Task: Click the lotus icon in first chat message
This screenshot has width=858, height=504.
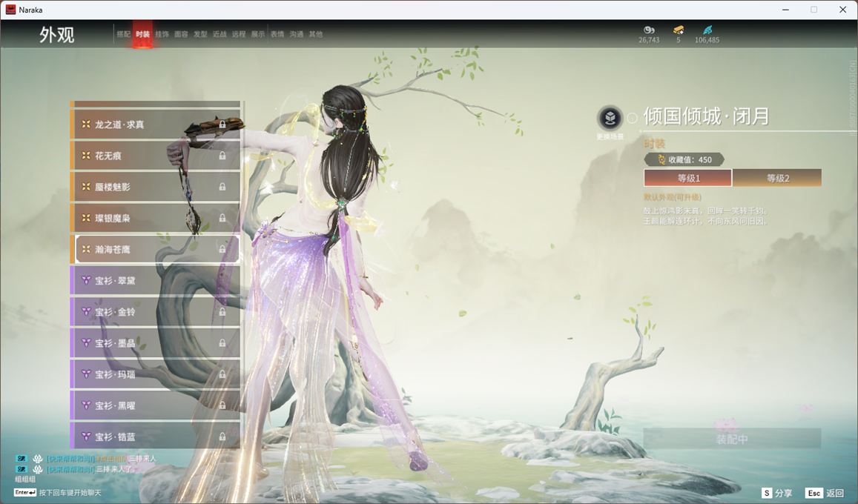Action: (38, 459)
